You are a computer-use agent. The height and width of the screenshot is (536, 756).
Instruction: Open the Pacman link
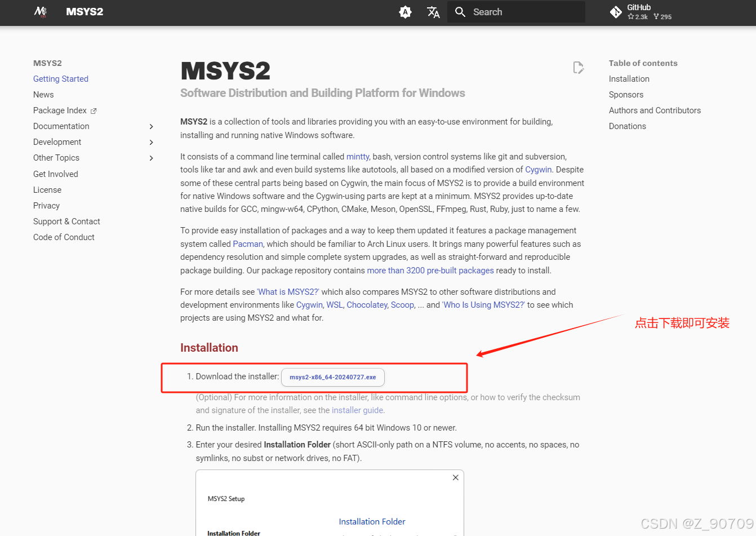point(248,244)
